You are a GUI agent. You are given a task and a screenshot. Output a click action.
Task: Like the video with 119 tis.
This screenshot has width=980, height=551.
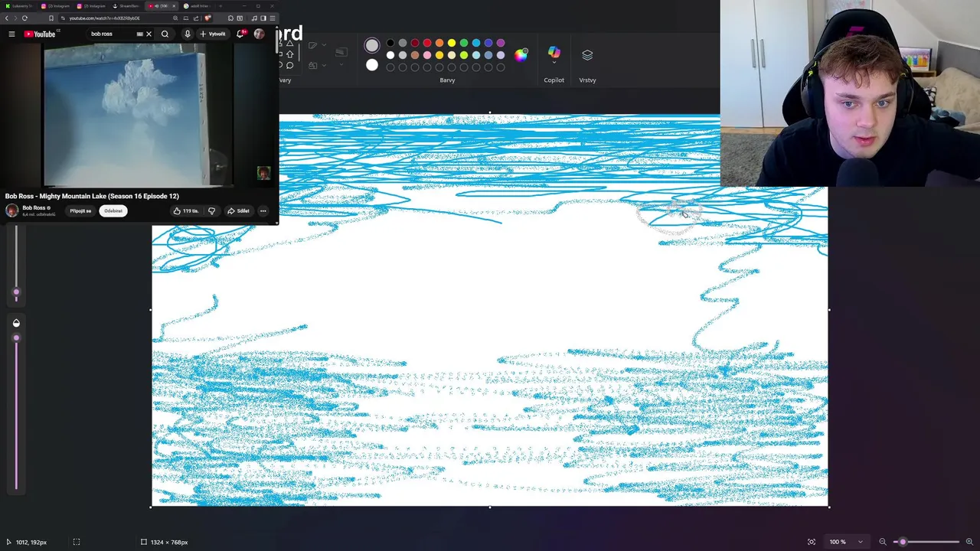click(186, 210)
